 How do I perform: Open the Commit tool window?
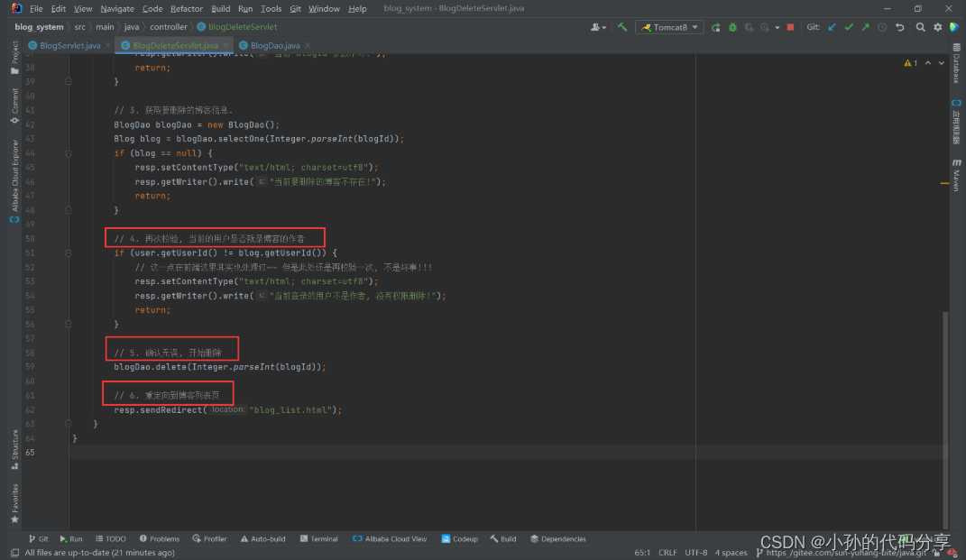(x=14, y=106)
